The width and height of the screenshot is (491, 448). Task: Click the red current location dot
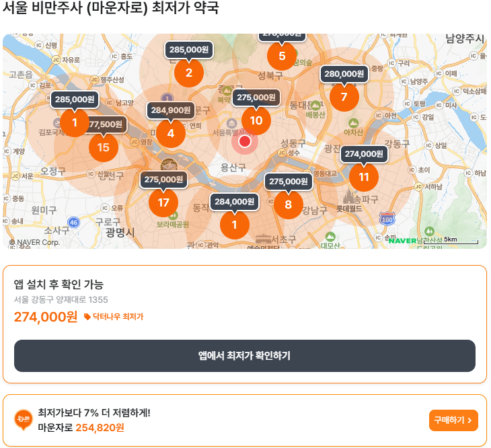(245, 141)
